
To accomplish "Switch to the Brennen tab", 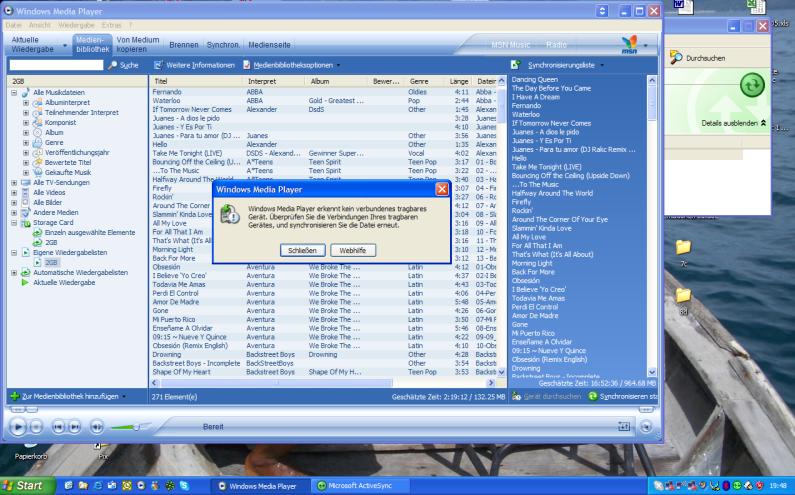I will pos(184,45).
